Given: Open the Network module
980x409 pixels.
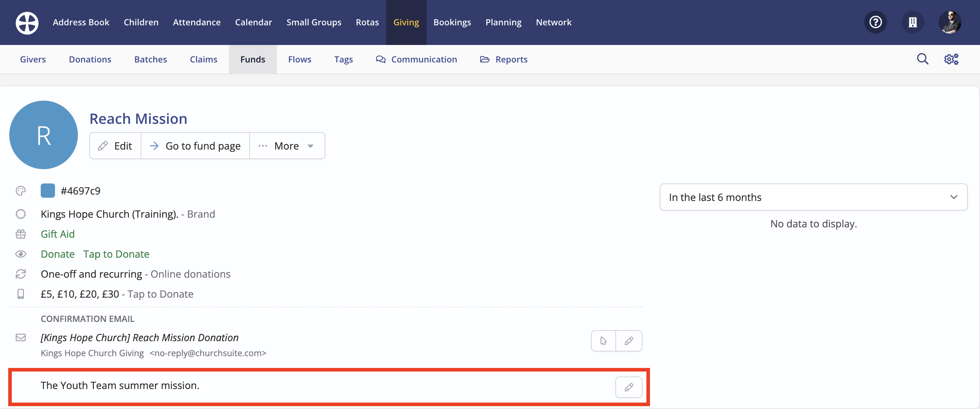Looking at the screenshot, I should (554, 22).
